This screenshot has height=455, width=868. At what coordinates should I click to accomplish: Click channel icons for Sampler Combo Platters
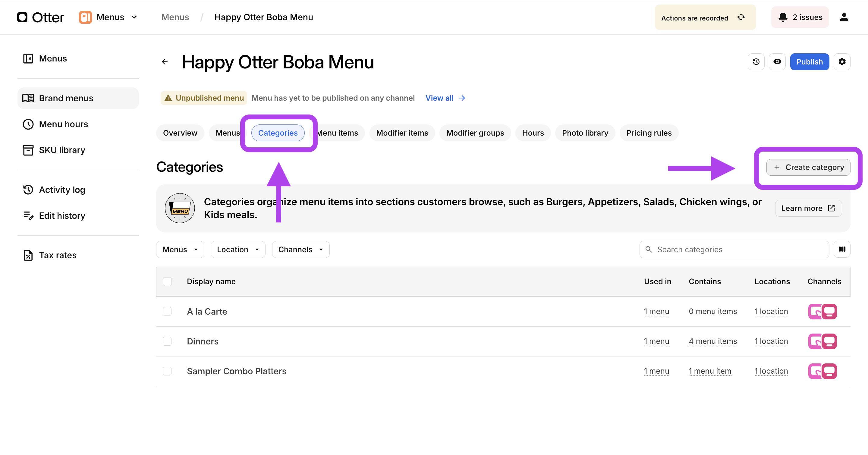pyautogui.click(x=822, y=371)
